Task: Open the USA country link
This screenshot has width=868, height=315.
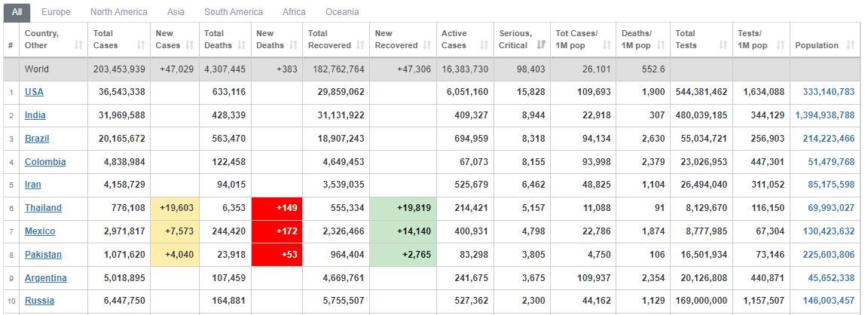Action: [x=34, y=92]
